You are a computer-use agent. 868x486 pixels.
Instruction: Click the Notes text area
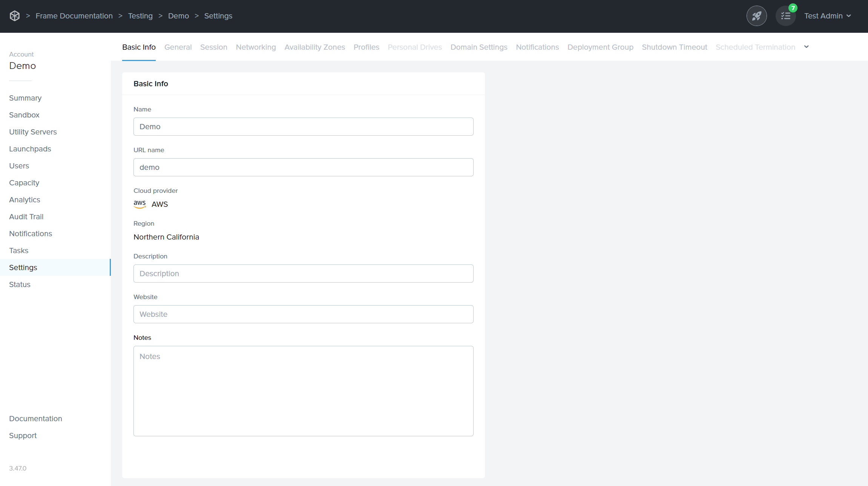coord(303,391)
